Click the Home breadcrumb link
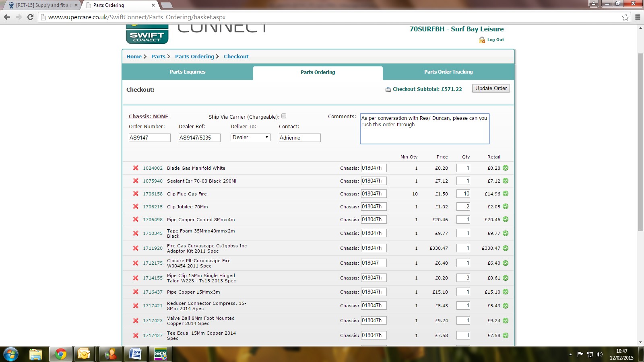 point(134,57)
